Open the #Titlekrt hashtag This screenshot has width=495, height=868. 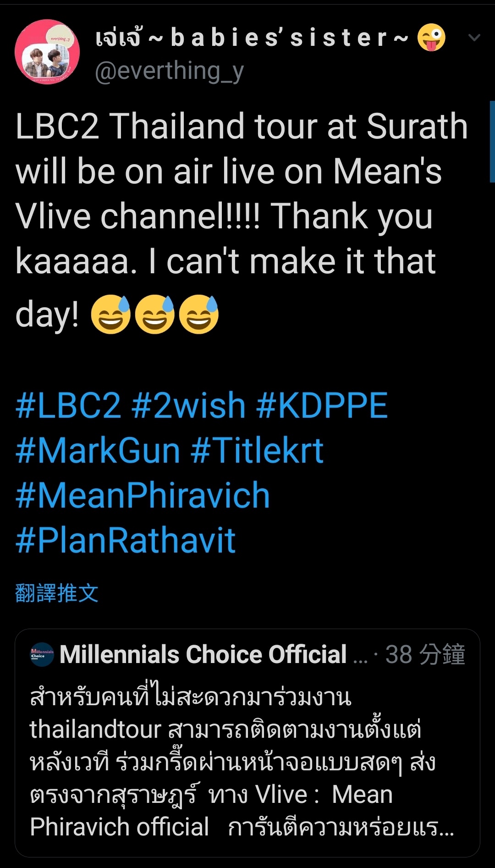[257, 451]
